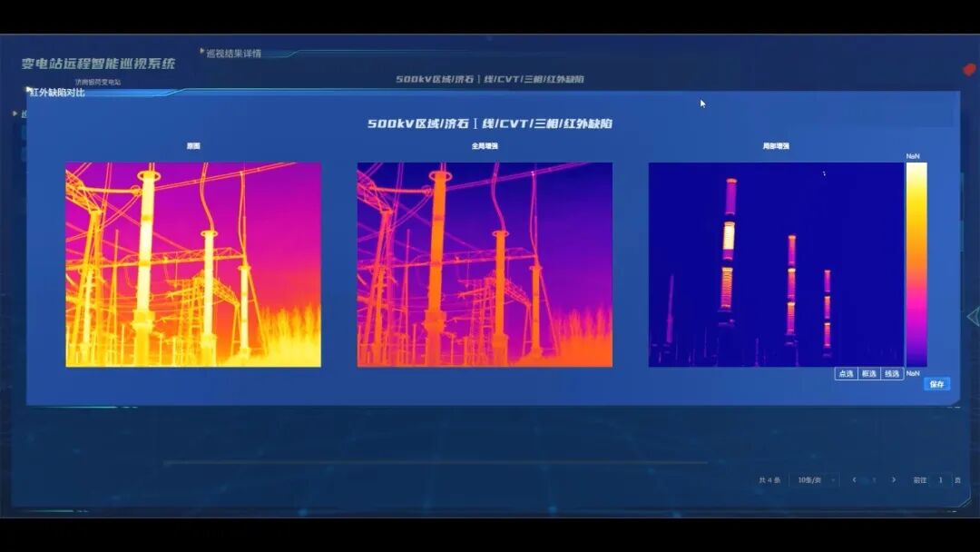This screenshot has width=980, height=552.
Task: Click the triangle marker beside 巡视结果详情
Action: [x=201, y=52]
